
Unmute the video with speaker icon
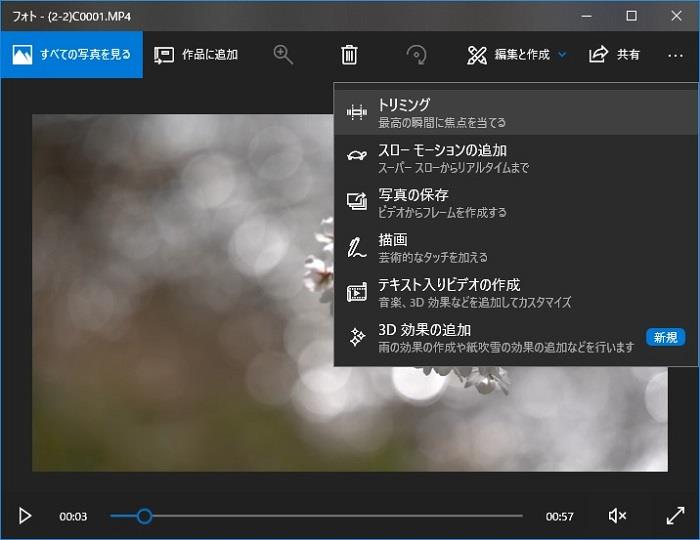617,516
